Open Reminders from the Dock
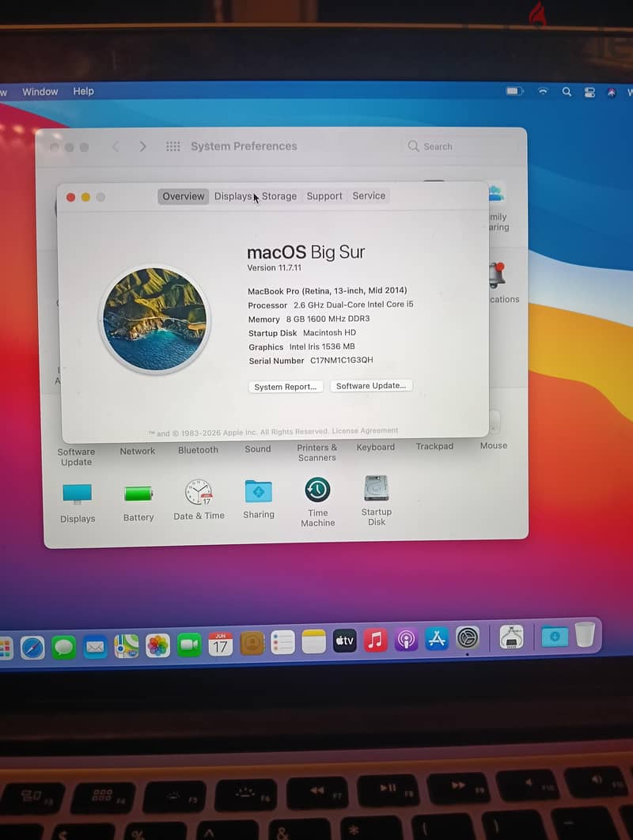 point(282,642)
